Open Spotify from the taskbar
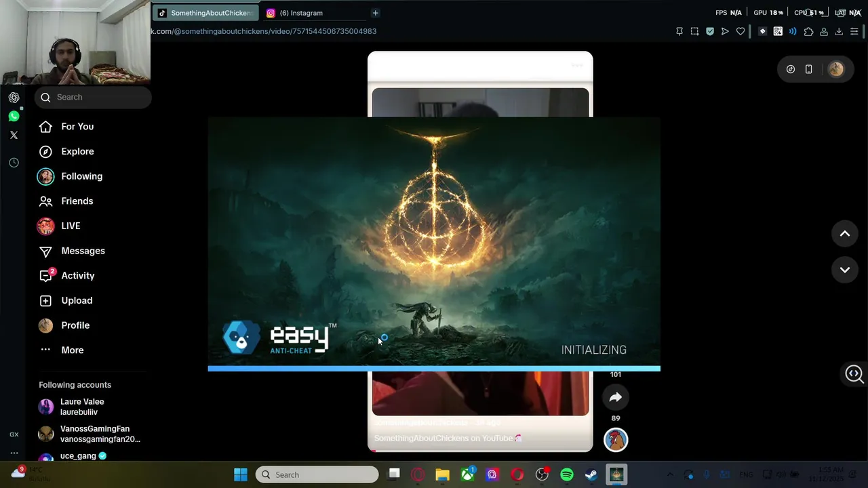The image size is (868, 488). pos(567,474)
